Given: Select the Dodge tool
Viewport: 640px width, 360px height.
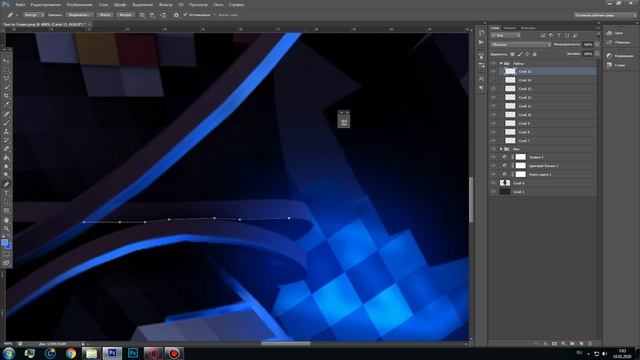Looking at the screenshot, I should 6,175.
